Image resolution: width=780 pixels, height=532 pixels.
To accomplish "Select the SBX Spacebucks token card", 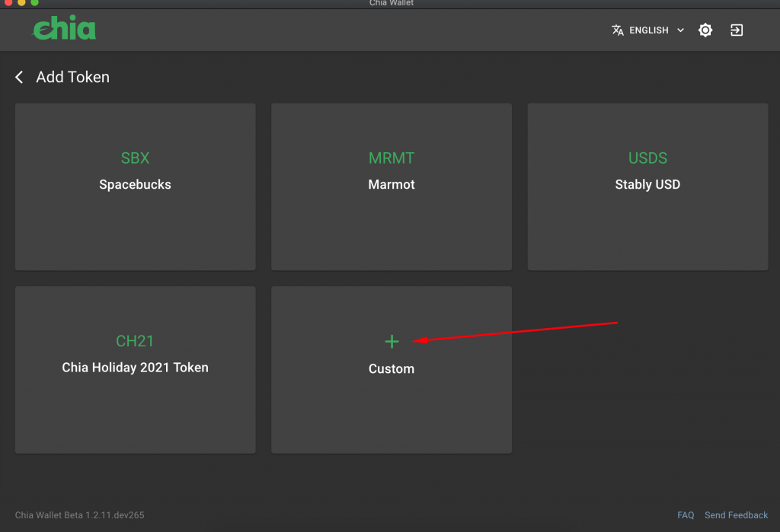I will 136,187.
